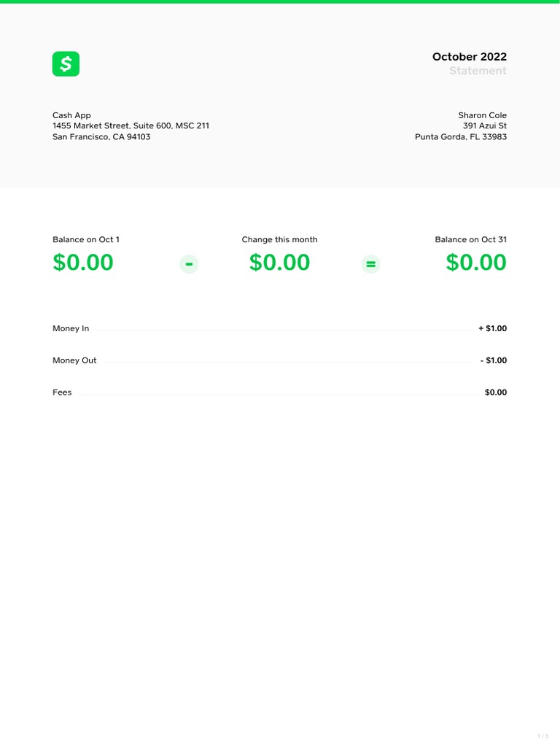Click the Oct 31 balance amount $0.00

point(476,263)
